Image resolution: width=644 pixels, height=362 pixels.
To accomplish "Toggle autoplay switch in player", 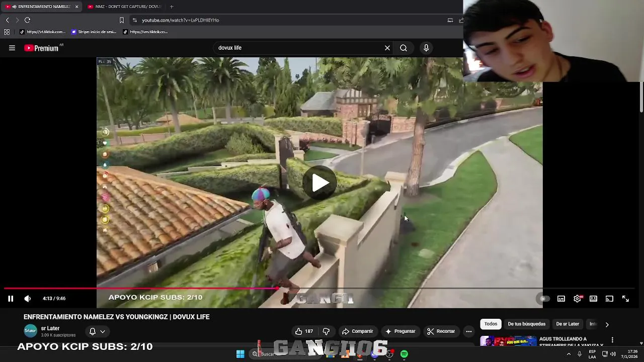I will (x=544, y=299).
